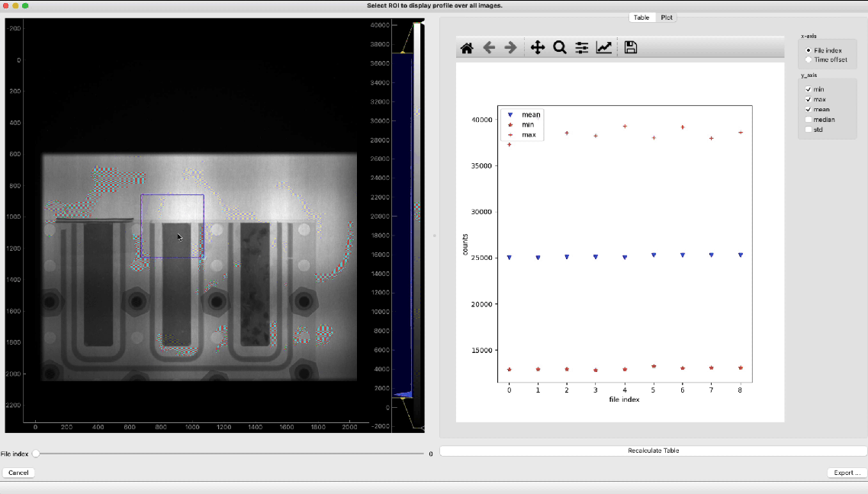Click the Recalculate Table button

[x=653, y=451]
